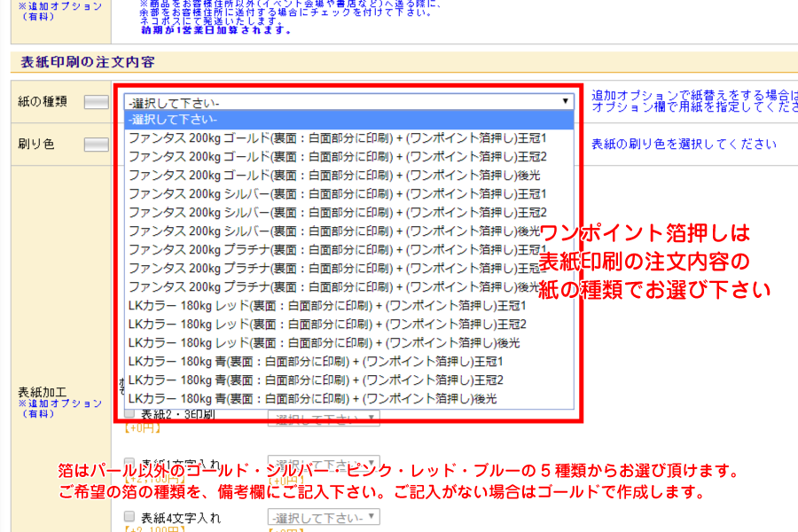The image size is (798, 532).
Task: Choose ファンタス 200kg ゴールド 王冠1 option
Action: (349, 138)
